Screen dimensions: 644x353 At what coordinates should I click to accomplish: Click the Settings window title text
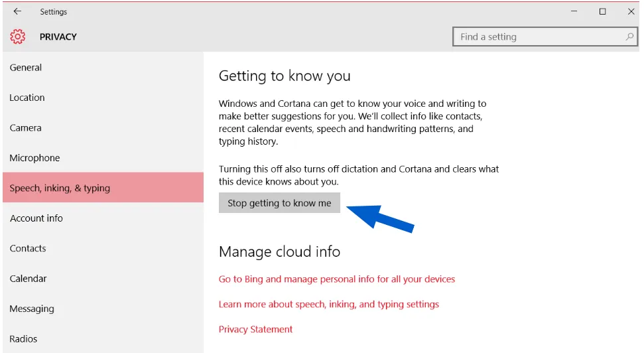[x=54, y=12]
